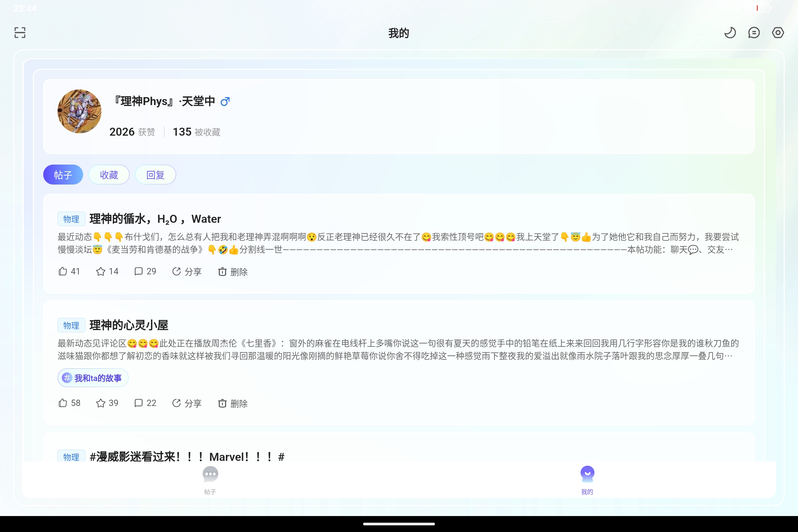Share the 理神的循水 post
This screenshot has height=532, width=798.
[x=186, y=271]
